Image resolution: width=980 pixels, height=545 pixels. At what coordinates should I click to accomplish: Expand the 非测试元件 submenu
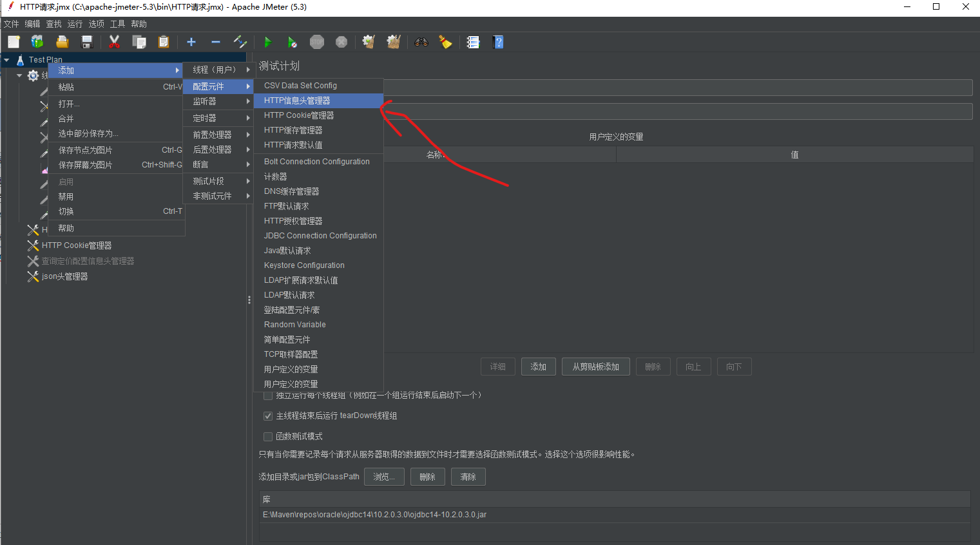(218, 196)
